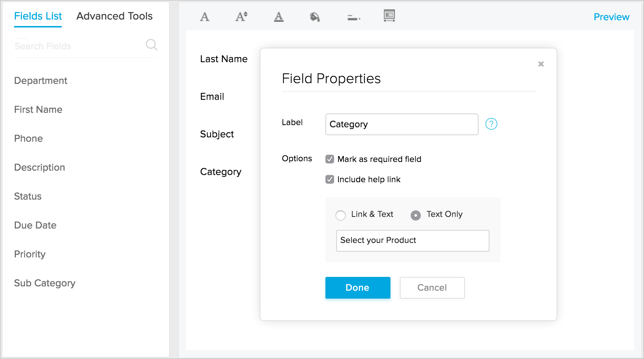Open the line style dropdown

354,17
